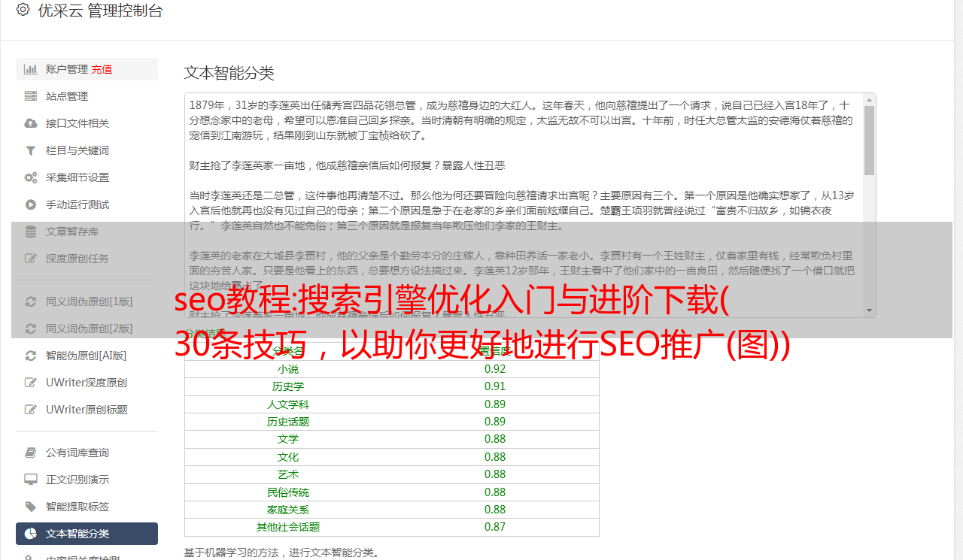Open UWriter原创标题 tool
This screenshot has height=560, width=963.
point(87,410)
